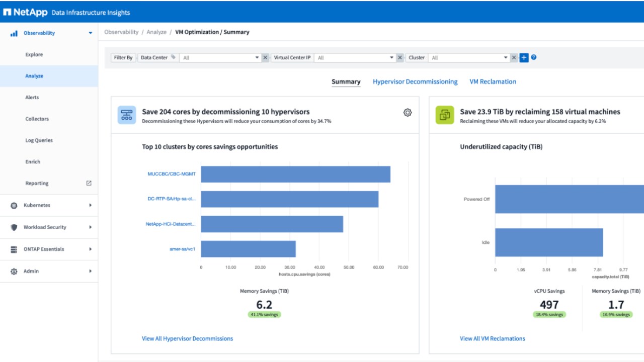Click "Top 10 clusters by cores savings opportunities" title
Screen dimensions: 644x362
point(210,147)
